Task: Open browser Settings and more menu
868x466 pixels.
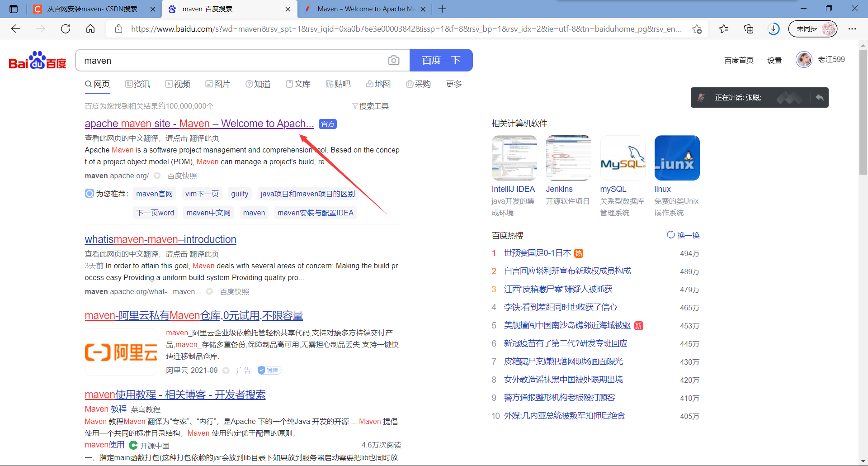Action: coord(852,29)
